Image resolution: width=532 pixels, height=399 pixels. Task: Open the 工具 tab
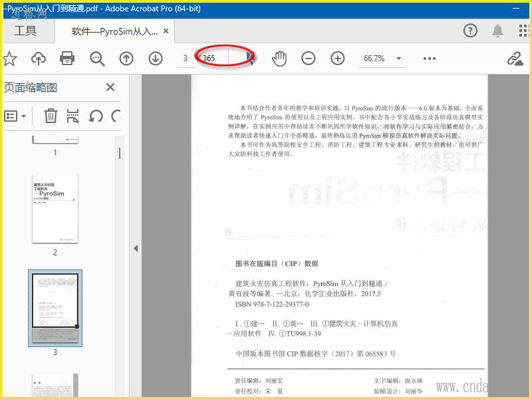(x=25, y=31)
